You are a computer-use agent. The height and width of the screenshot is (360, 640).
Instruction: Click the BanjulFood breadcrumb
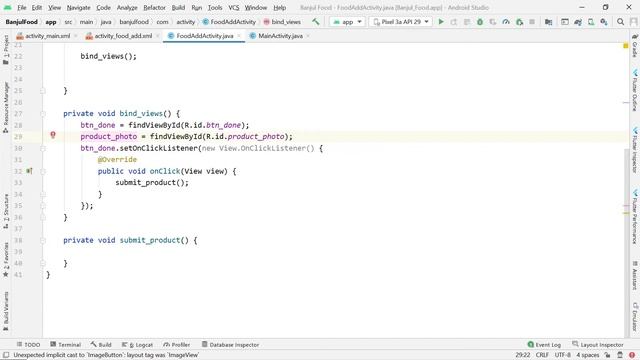tap(21, 22)
